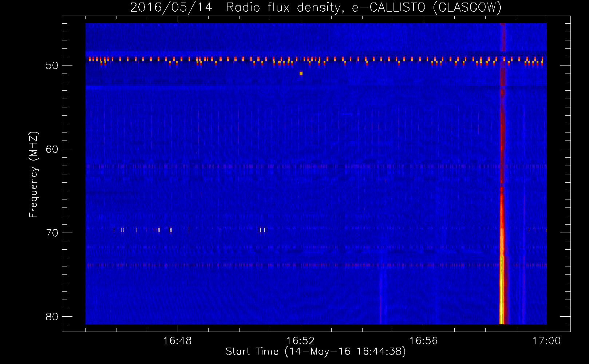Viewport: 589px width, 364px height.
Task: Click the plot title 'Radio flux density, e-CALLISTO (GLASGOW)'
Action: (x=363, y=7)
